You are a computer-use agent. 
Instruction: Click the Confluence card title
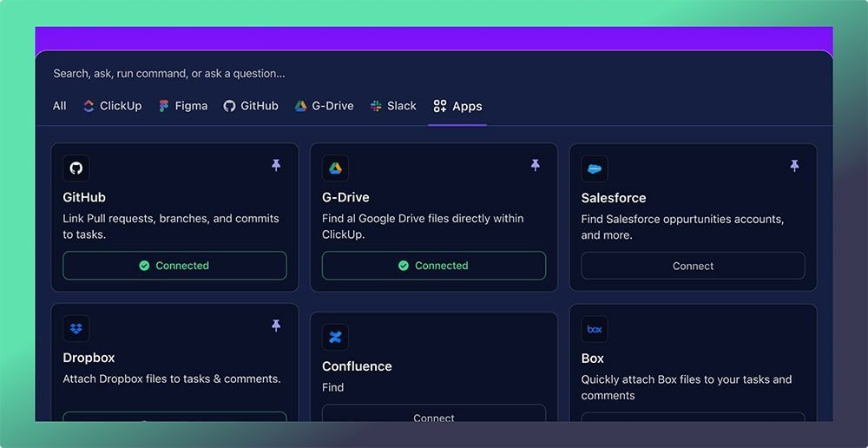click(x=357, y=366)
